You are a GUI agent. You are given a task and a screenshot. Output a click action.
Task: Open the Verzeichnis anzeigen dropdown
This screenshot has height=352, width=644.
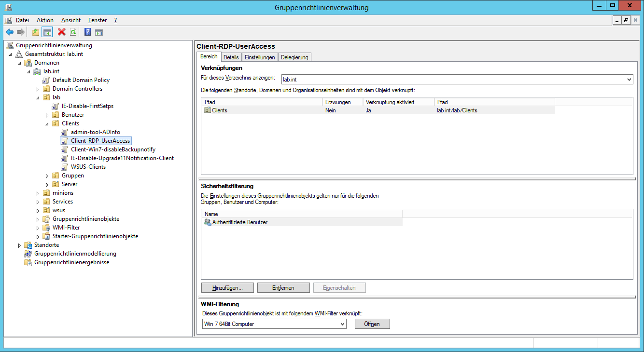tap(629, 79)
